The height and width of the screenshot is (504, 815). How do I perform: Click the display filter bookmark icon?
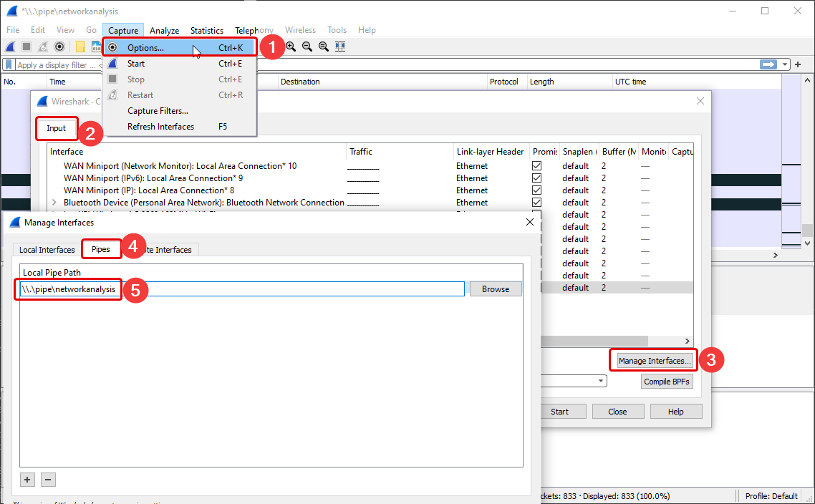coord(9,65)
